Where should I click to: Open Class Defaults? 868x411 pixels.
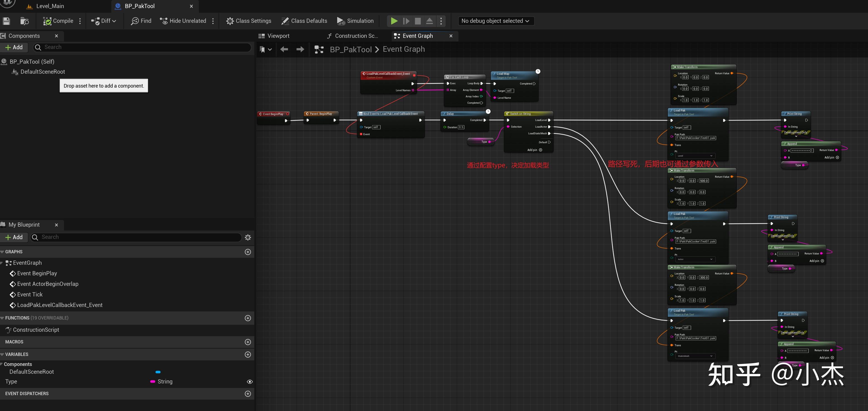304,21
